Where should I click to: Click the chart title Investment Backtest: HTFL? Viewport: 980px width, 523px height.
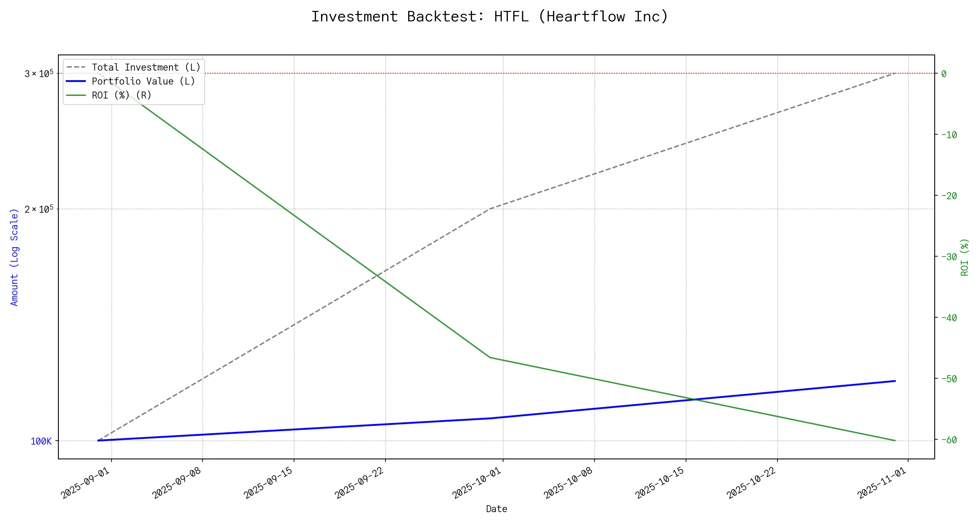pyautogui.click(x=490, y=17)
